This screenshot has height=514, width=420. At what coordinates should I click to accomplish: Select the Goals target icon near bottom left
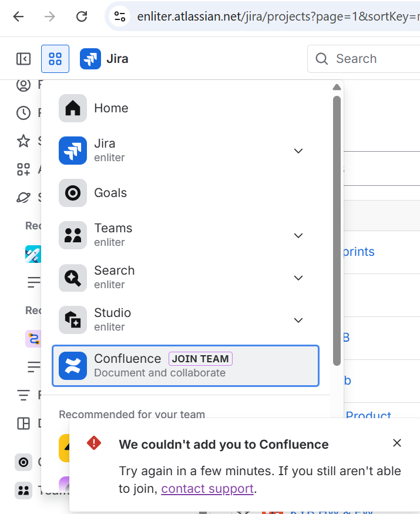pos(23,462)
